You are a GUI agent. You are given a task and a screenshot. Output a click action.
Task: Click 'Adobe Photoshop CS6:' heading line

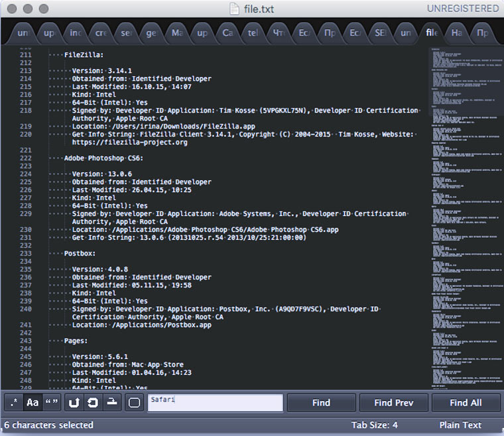(x=104, y=158)
